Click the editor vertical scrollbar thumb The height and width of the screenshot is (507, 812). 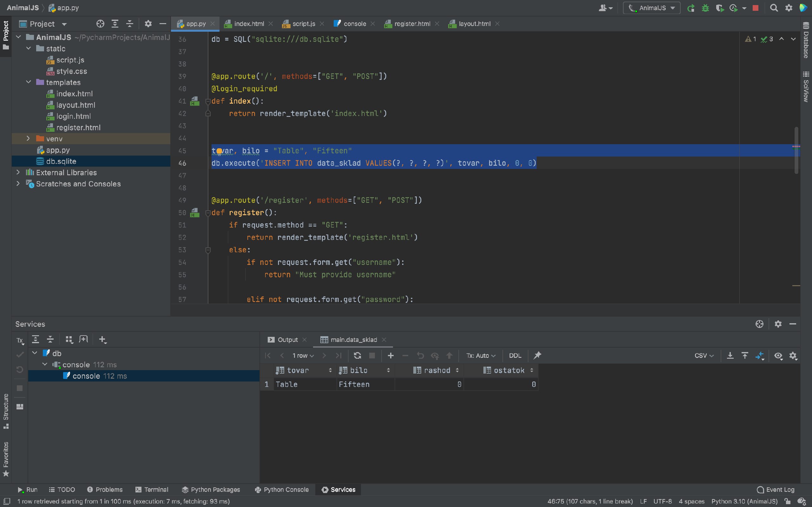[x=796, y=150]
